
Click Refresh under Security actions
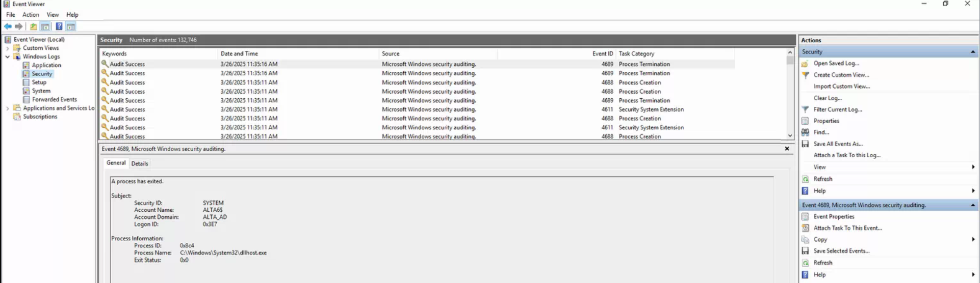tap(822, 179)
